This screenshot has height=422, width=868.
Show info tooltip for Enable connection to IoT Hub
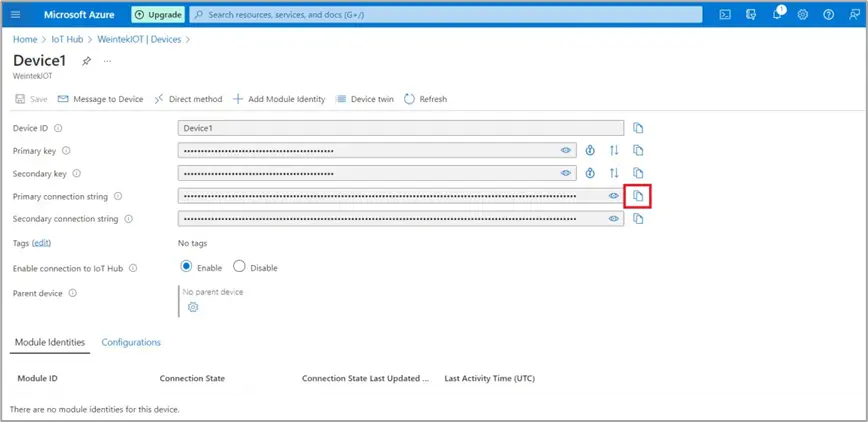tap(133, 268)
